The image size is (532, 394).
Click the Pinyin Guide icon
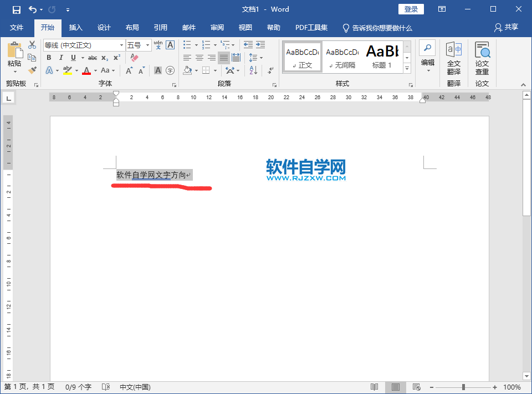click(x=157, y=45)
